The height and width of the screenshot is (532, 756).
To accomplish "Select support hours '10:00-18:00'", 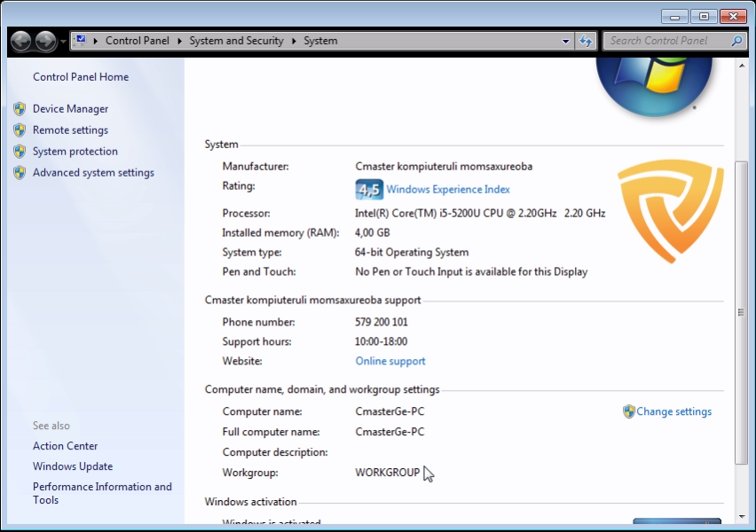I will click(x=382, y=341).
